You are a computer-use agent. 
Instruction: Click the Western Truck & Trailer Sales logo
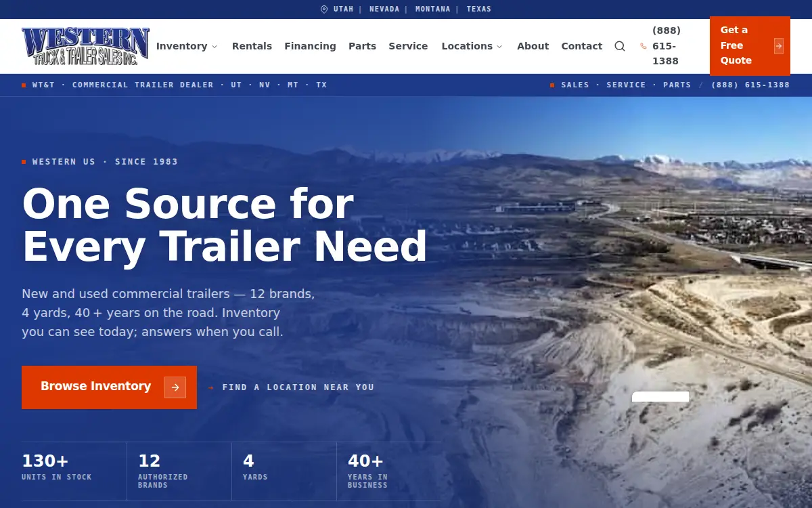85,46
